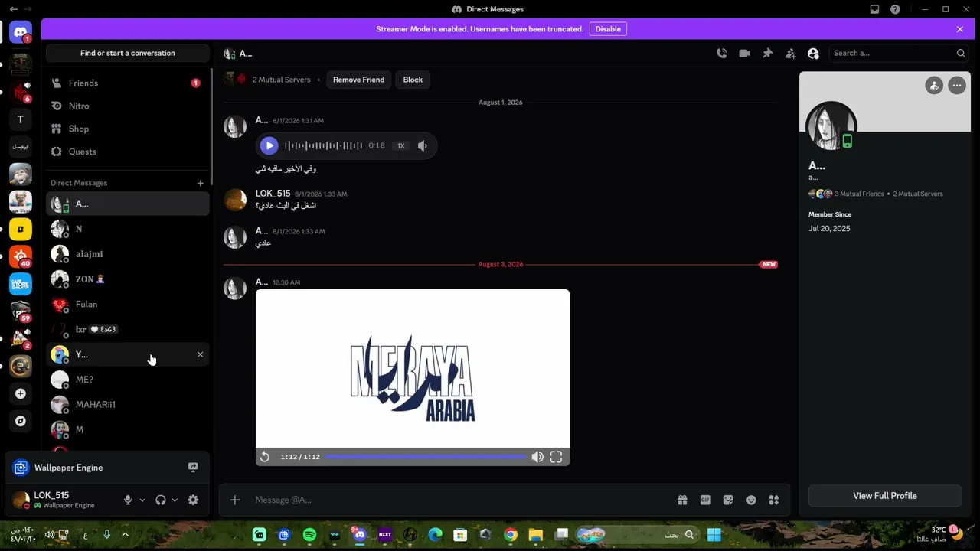
Task: Open attachment upload plus menu
Action: [x=235, y=500]
